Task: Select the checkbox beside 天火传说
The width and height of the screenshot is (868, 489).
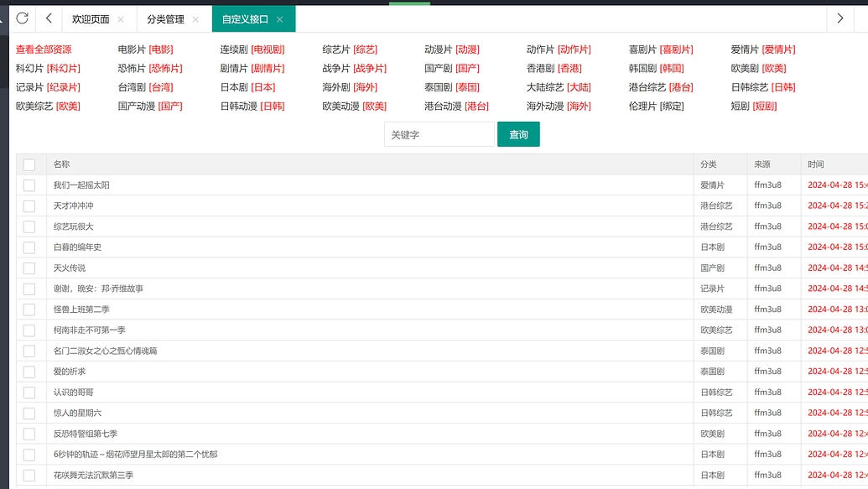Action: click(x=29, y=268)
